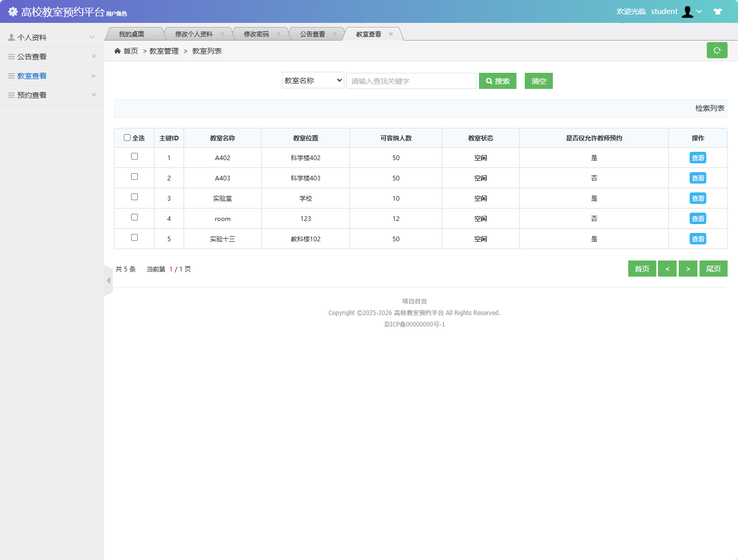This screenshot has height=560, width=738.
Task: Jump to last page with 尾页 button
Action: click(714, 269)
